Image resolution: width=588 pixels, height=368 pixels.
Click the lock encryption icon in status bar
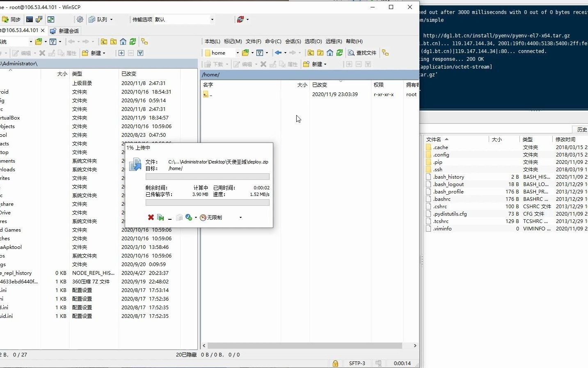pyautogui.click(x=335, y=363)
